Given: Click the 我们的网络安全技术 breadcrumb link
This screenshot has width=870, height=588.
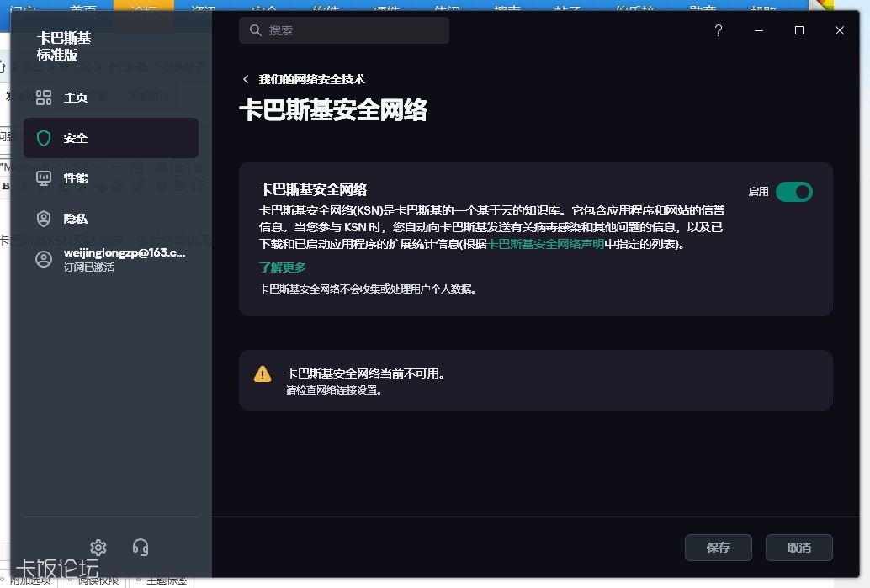Looking at the screenshot, I should [x=311, y=79].
